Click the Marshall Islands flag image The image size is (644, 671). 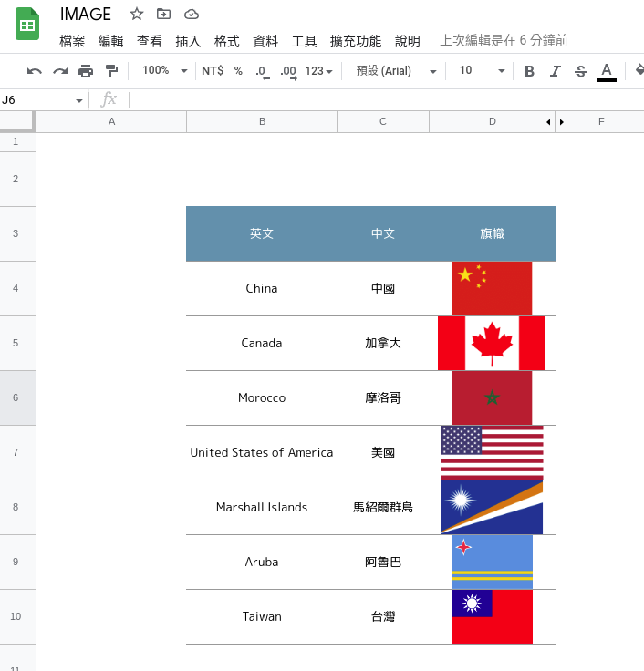click(492, 507)
